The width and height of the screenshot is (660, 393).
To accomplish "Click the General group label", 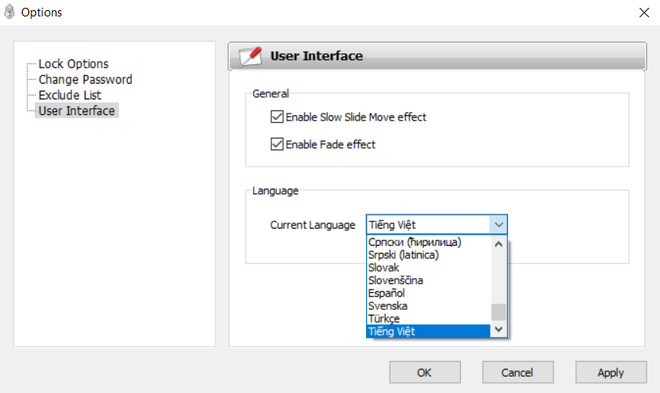I will tap(271, 93).
